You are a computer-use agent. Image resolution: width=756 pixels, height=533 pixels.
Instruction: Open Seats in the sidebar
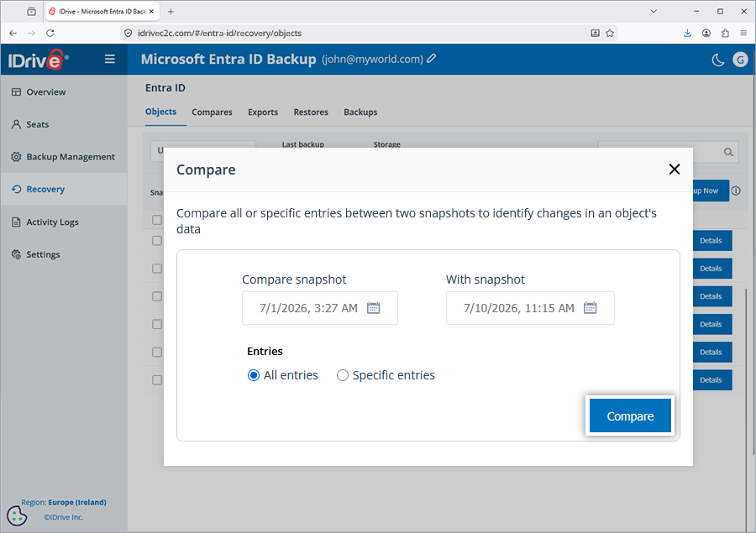64,124
